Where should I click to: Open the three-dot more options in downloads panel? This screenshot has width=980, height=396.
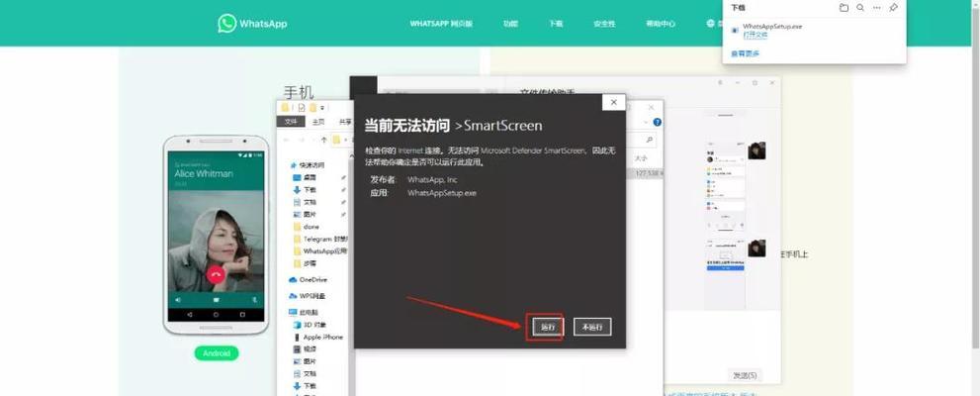(877, 8)
